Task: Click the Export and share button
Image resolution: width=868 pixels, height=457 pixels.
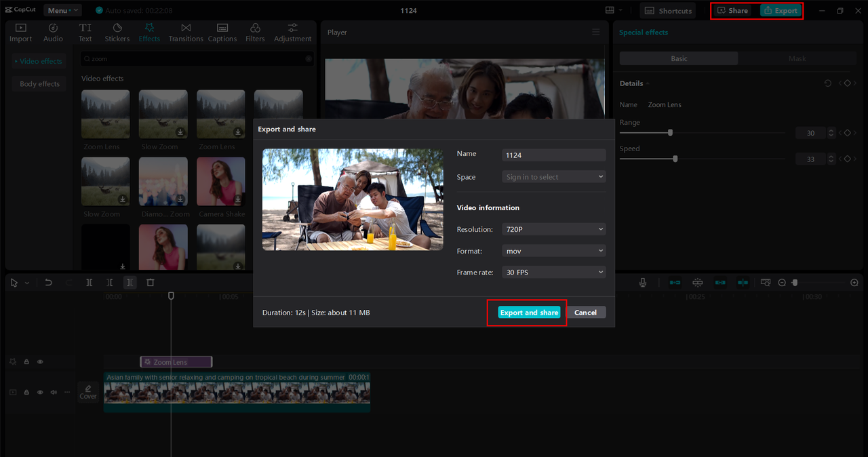Action: tap(529, 313)
